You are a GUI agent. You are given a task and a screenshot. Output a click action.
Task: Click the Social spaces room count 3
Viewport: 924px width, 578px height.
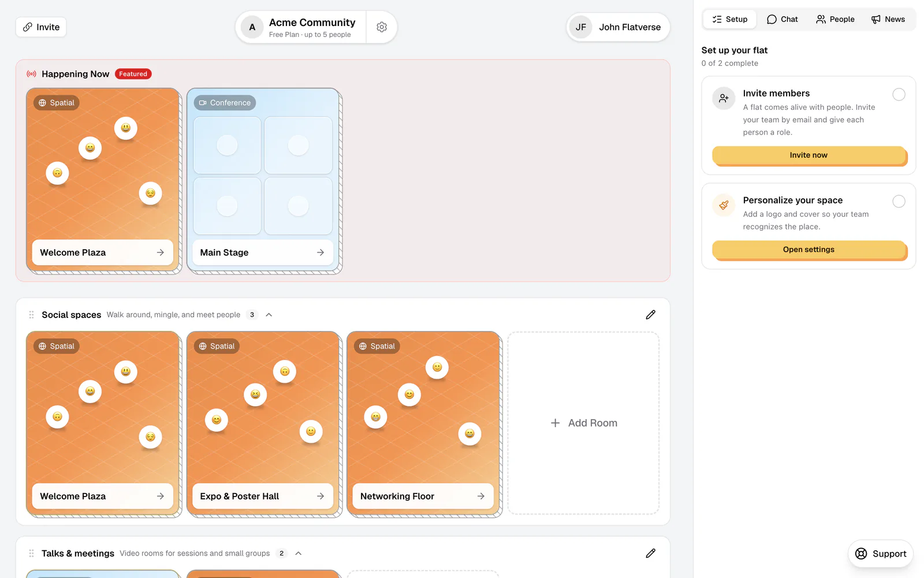[x=252, y=315]
